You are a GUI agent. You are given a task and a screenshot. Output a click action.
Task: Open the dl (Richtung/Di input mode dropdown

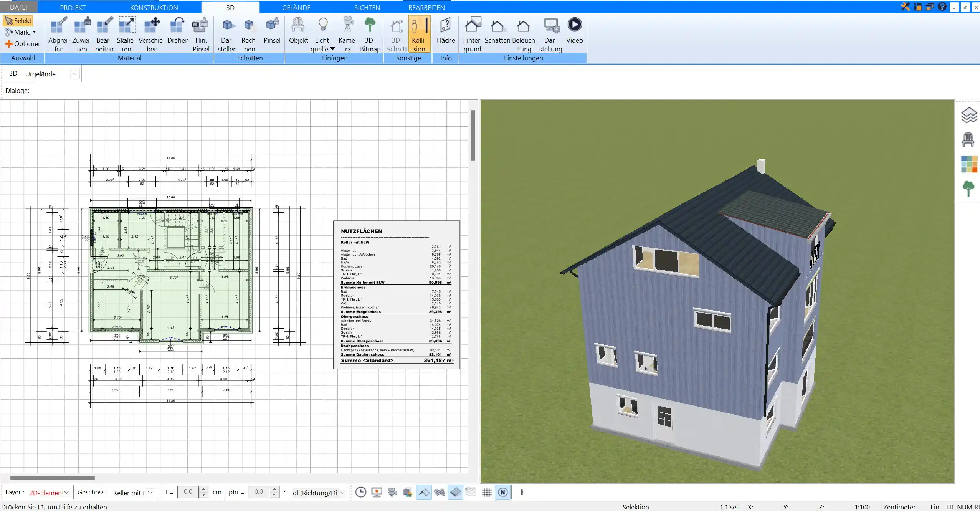pos(342,493)
